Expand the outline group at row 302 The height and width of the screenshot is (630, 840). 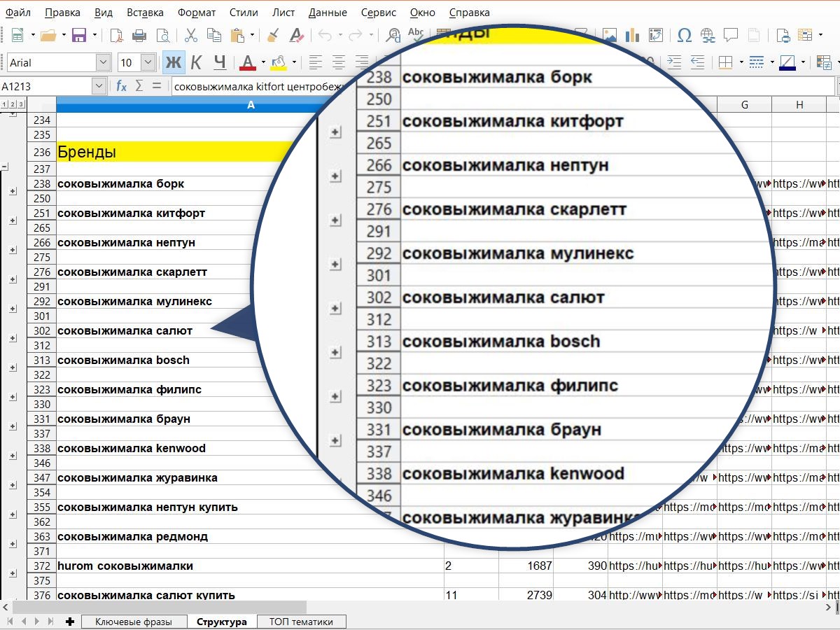[x=13, y=338]
